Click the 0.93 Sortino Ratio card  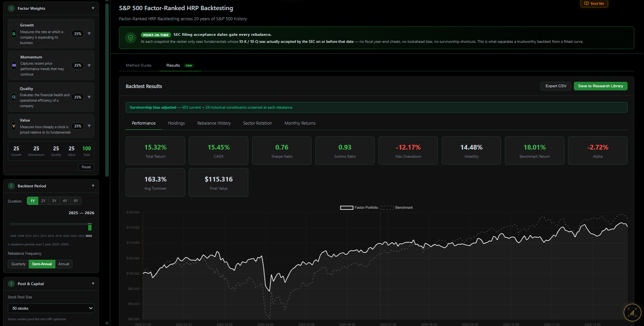coord(345,151)
